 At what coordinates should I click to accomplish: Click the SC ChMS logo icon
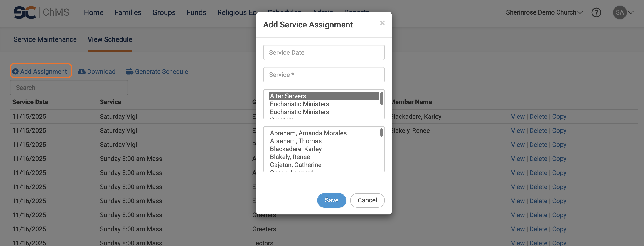pos(25,12)
